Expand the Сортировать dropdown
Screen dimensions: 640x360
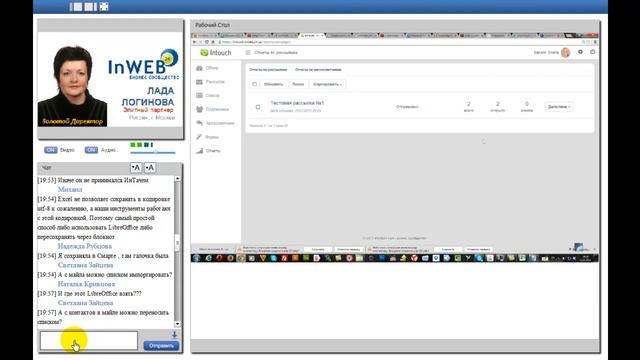327,84
